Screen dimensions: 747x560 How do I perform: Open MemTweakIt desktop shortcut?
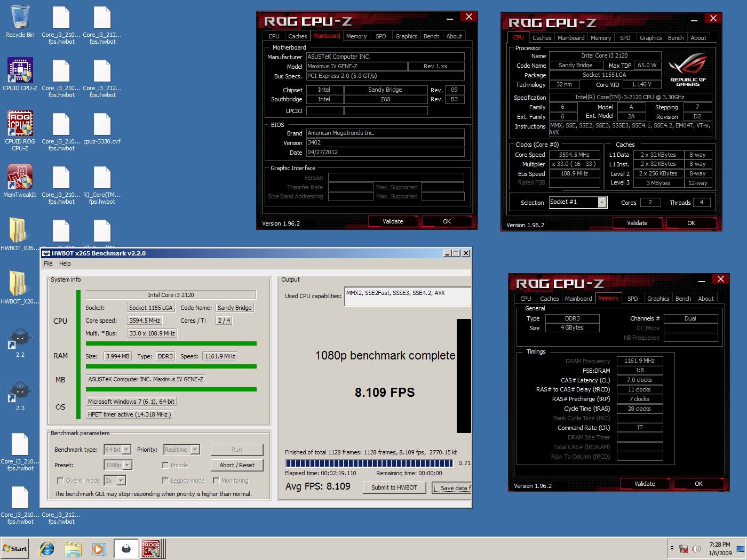tap(20, 181)
